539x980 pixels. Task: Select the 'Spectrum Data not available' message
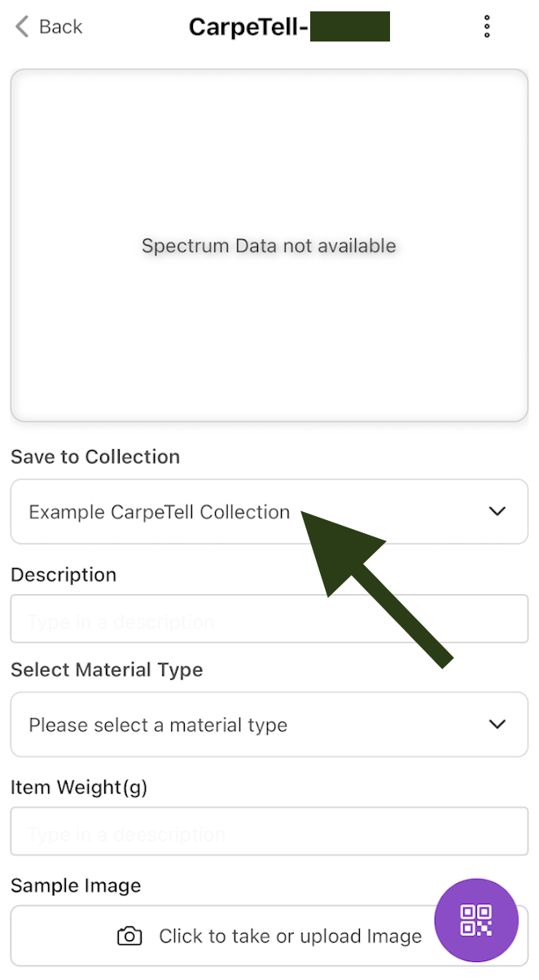pos(269,246)
